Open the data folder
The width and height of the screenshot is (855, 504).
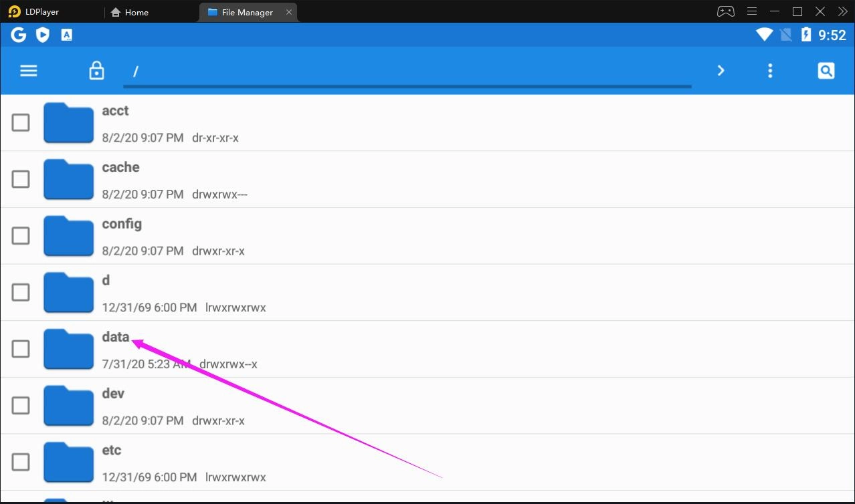115,336
